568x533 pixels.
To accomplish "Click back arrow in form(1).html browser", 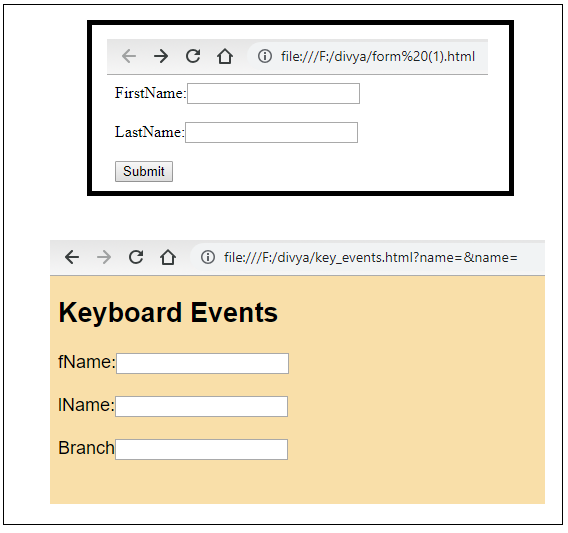I will click(x=129, y=57).
